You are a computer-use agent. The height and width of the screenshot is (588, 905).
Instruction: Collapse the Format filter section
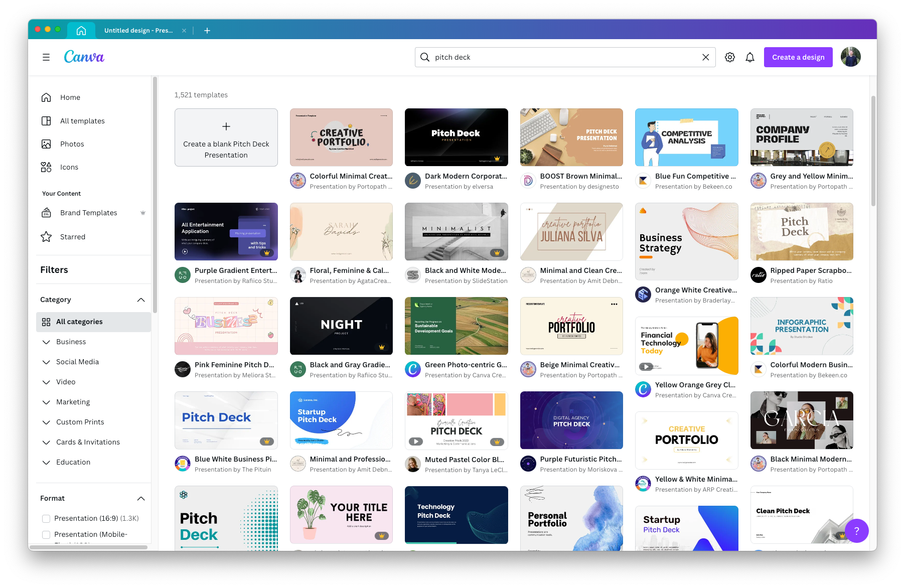[141, 498]
